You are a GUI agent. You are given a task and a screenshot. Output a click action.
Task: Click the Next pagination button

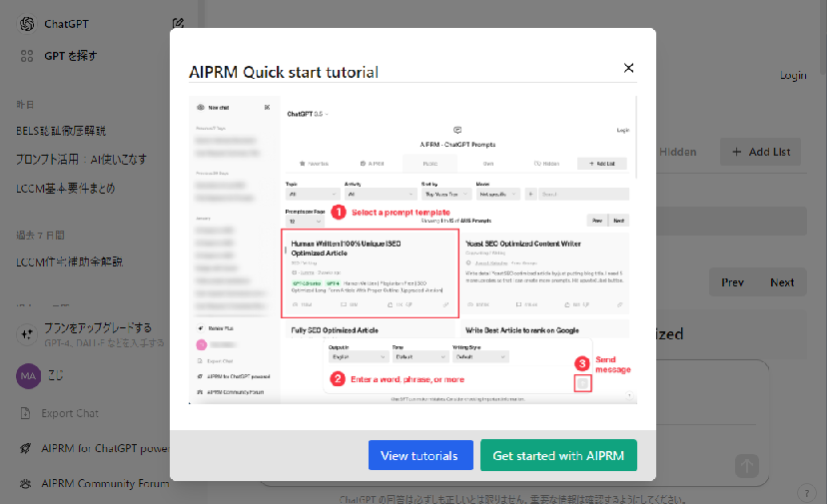tap(782, 282)
